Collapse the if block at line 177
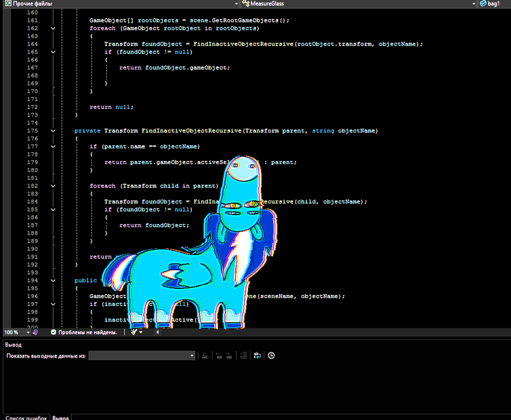The image size is (511, 420). click(x=53, y=146)
